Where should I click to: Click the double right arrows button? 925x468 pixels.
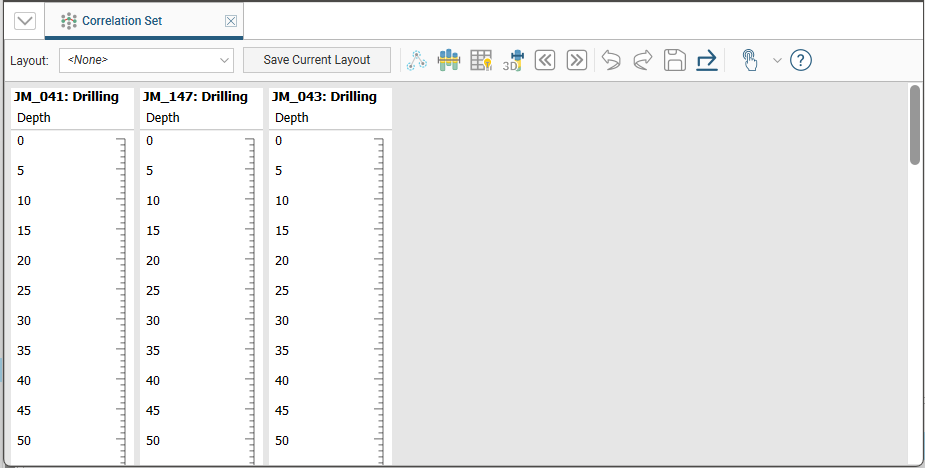click(x=576, y=60)
